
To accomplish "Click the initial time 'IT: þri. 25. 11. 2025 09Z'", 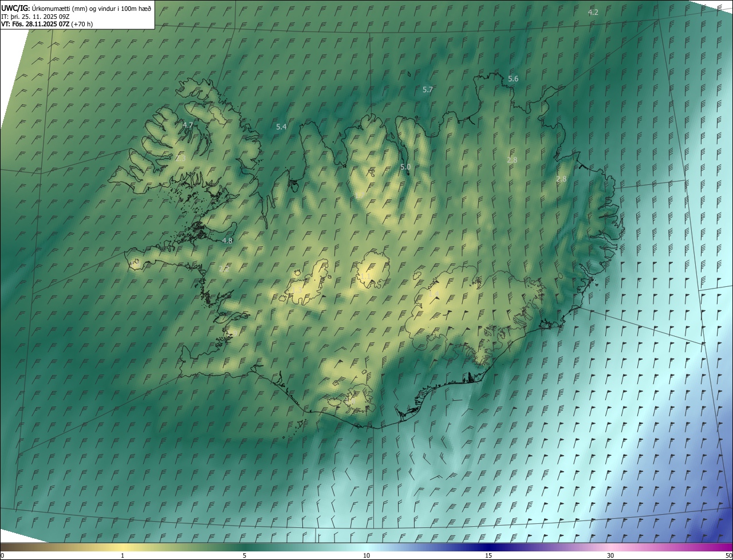I will tap(36, 17).
